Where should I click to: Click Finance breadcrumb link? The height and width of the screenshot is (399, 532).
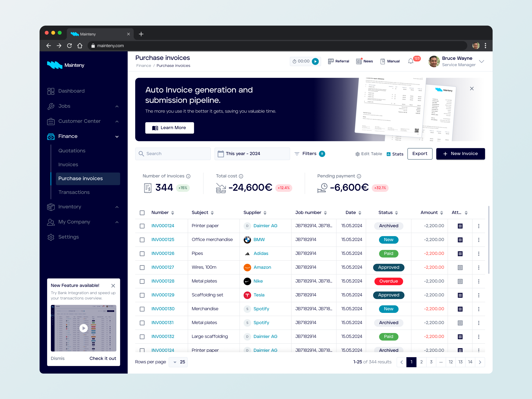coord(144,66)
